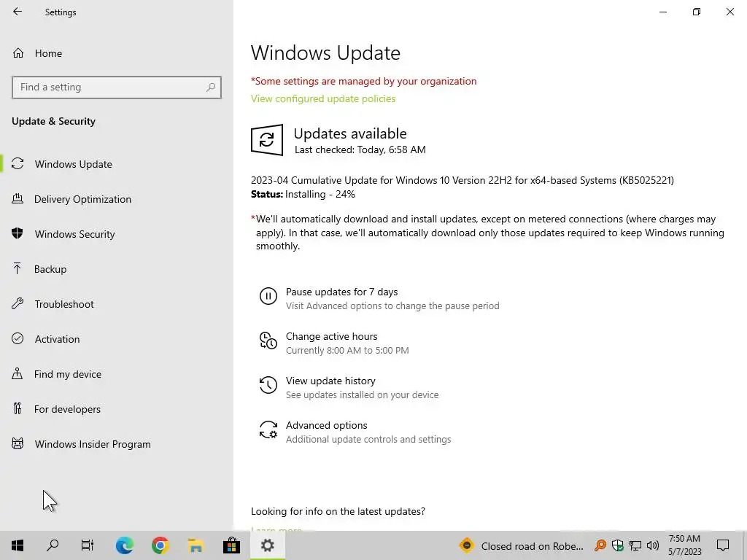Open the 'Closed road on Robe...' news widget
Screen dimensions: 747x560
521,545
